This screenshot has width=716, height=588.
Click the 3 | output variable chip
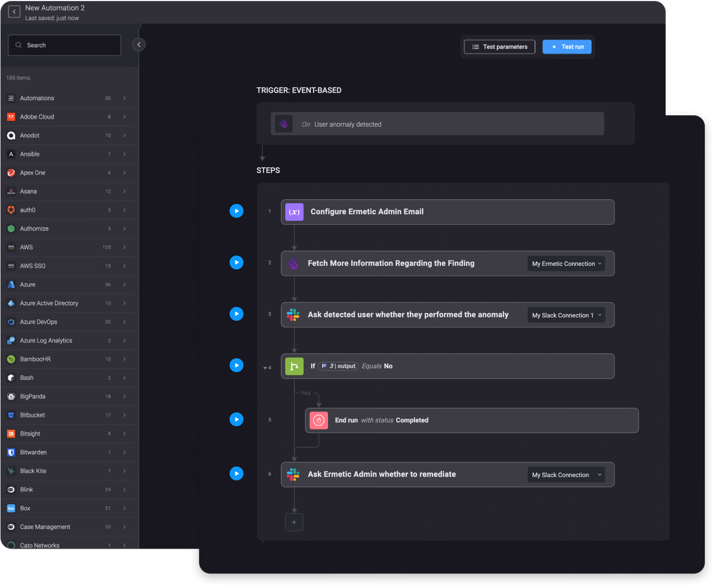[339, 366]
